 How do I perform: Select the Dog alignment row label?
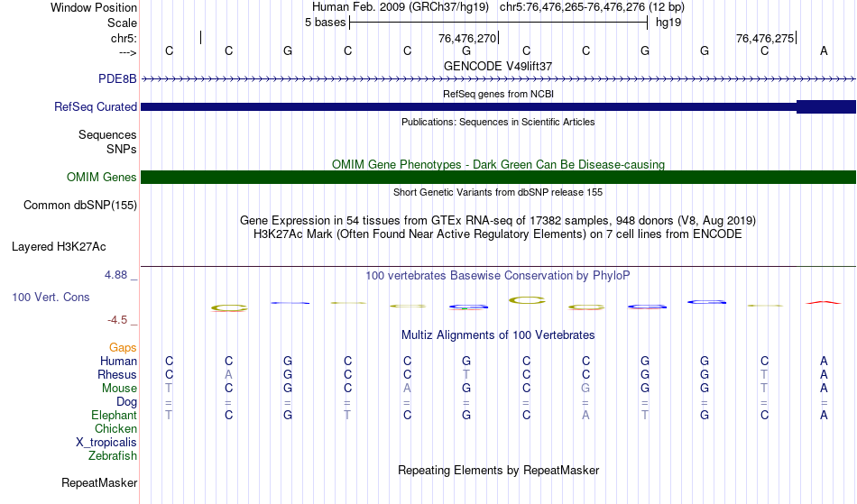[x=127, y=402]
